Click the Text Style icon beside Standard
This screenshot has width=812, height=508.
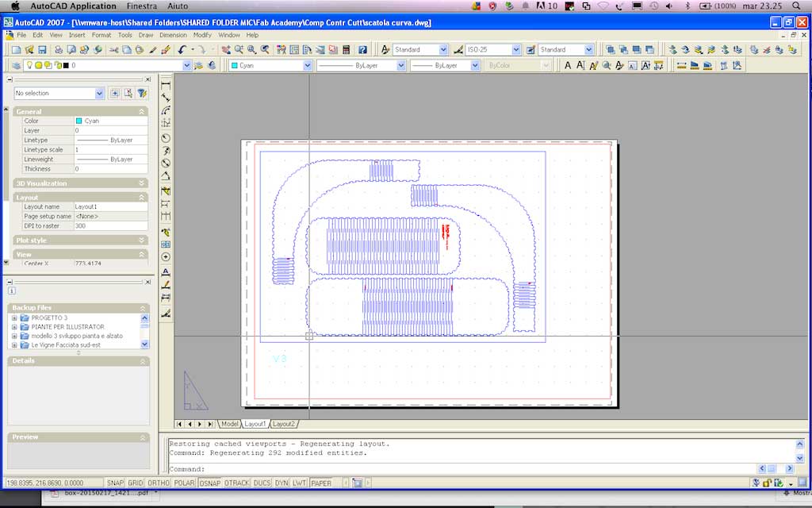pyautogui.click(x=385, y=50)
